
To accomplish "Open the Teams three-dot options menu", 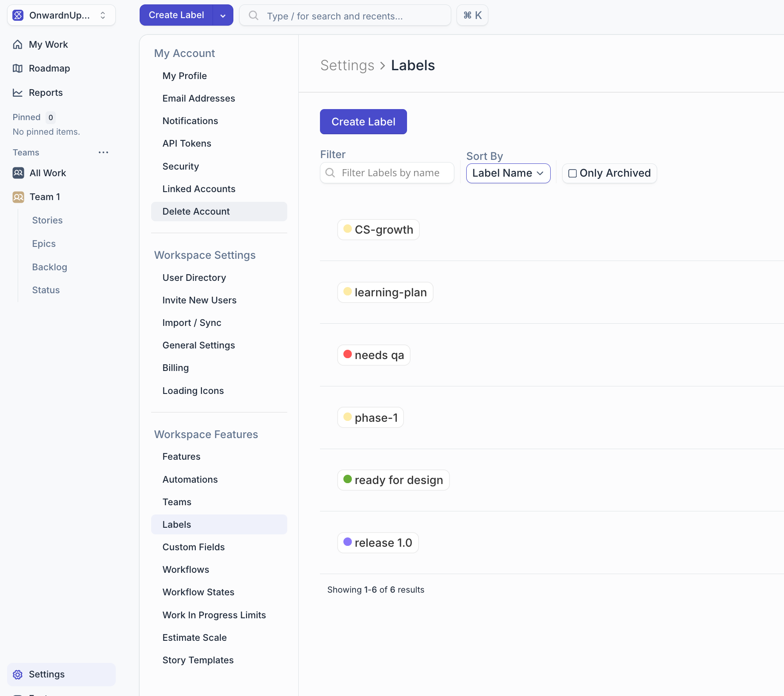I will pos(103,152).
